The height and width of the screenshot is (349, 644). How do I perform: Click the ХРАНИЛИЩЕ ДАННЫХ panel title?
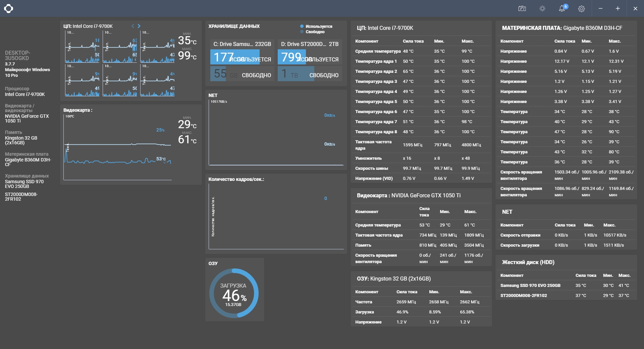[234, 26]
